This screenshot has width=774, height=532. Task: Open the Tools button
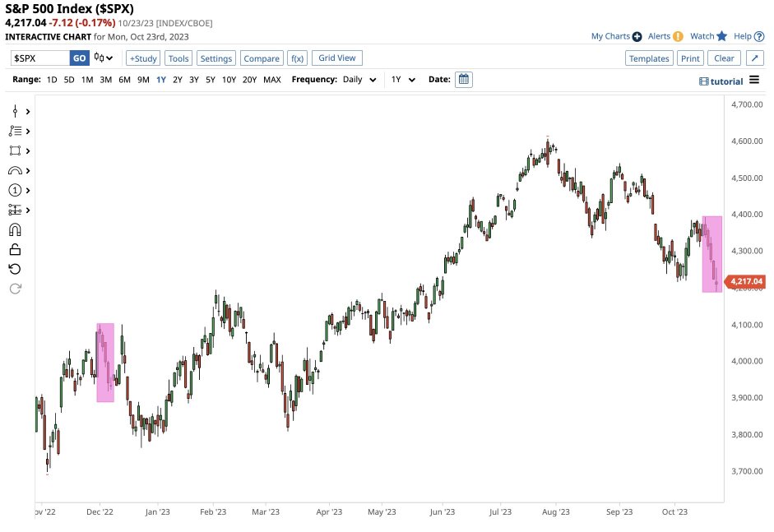pos(178,58)
